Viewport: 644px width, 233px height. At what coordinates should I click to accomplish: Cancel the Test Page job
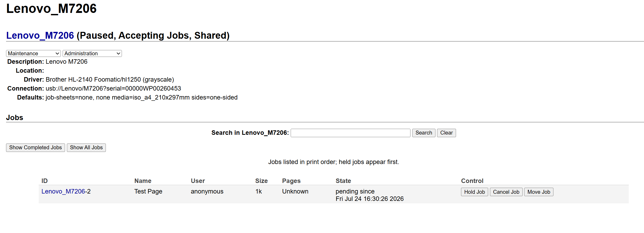[506, 192]
